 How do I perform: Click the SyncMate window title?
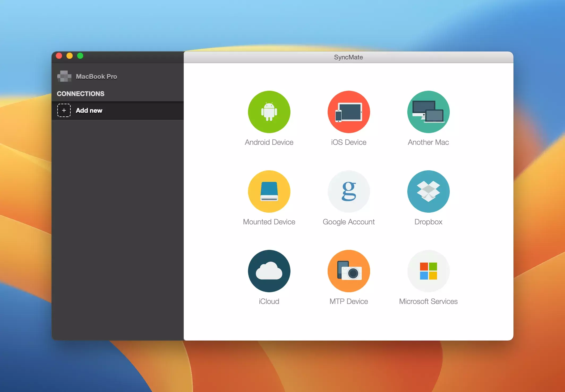(348, 57)
